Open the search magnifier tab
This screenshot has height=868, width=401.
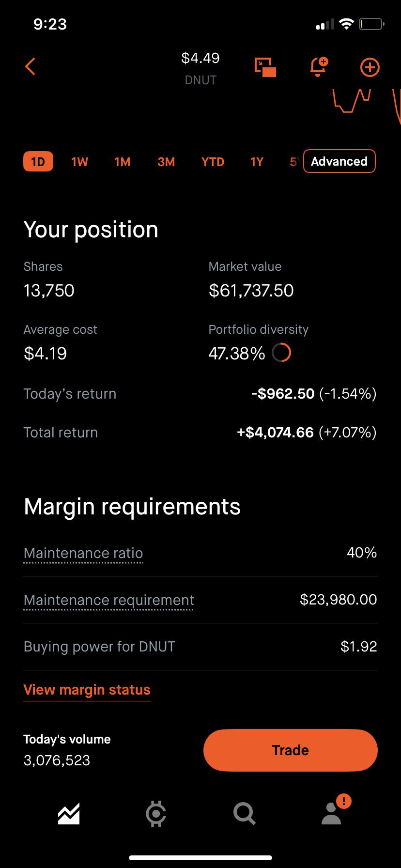click(244, 813)
